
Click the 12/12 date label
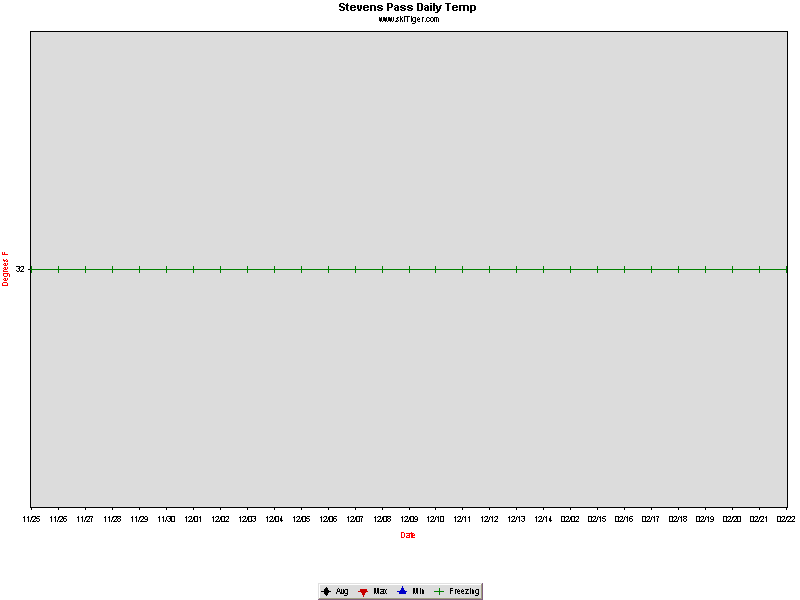pyautogui.click(x=489, y=519)
